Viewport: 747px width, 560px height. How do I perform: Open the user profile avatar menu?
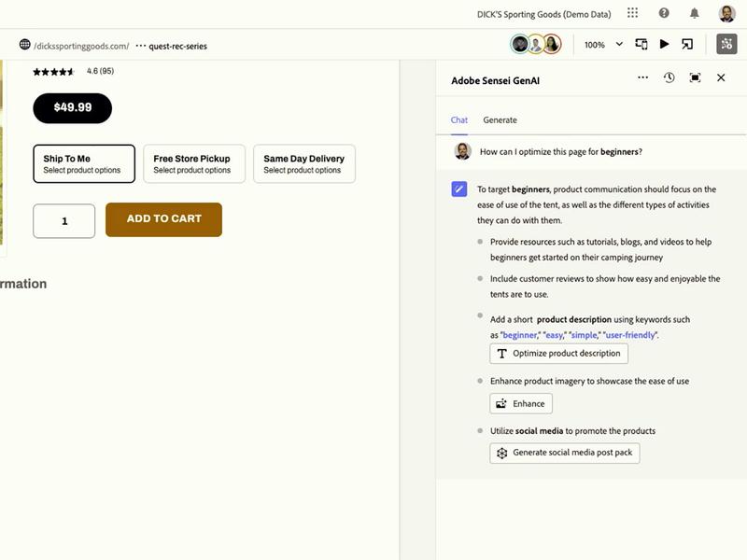coord(726,14)
